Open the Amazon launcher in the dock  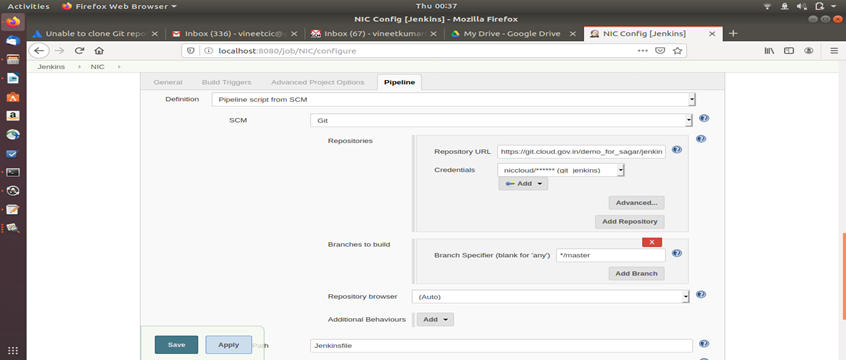tap(13, 116)
